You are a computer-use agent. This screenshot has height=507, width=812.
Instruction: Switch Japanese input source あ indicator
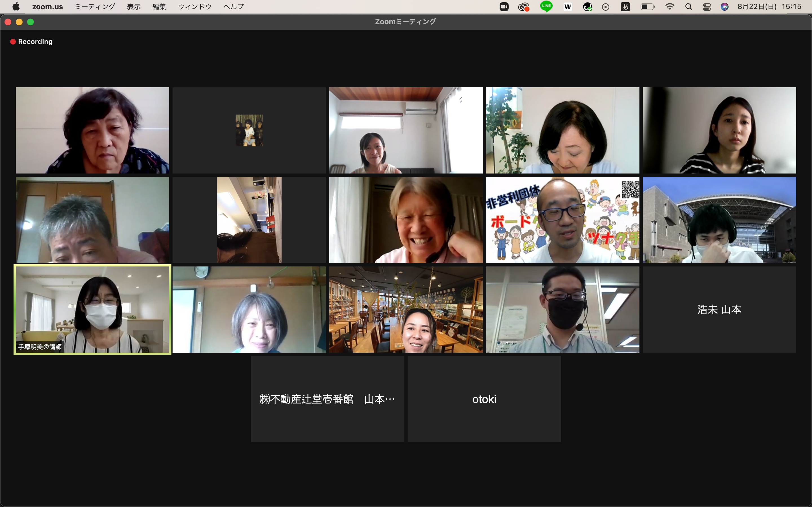(x=625, y=7)
